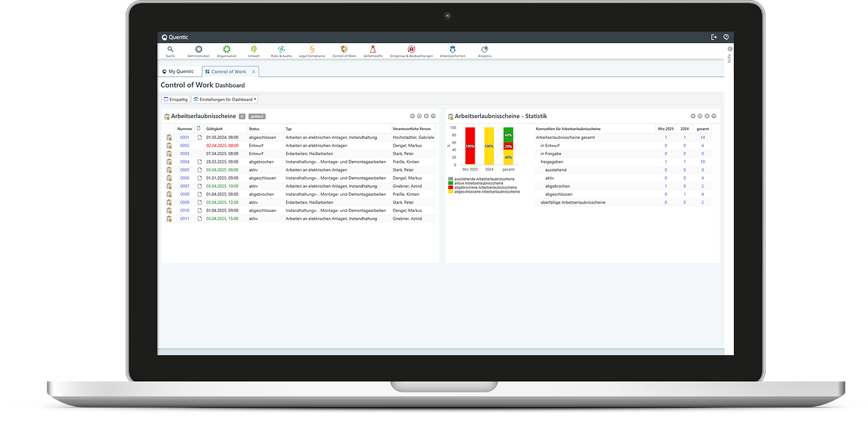The image size is (868, 425).
Task: Click the Umwelt leaf icon
Action: click(254, 50)
